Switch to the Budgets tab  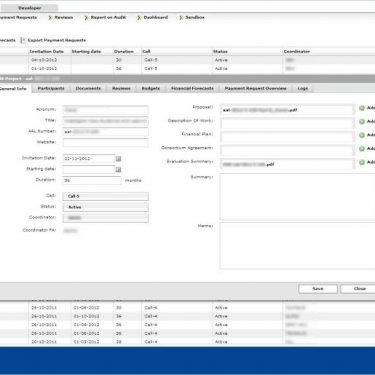[151, 88]
